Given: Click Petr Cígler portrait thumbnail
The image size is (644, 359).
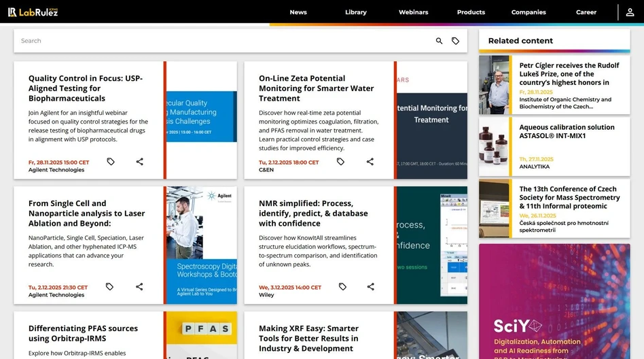Looking at the screenshot, I should click(494, 85).
